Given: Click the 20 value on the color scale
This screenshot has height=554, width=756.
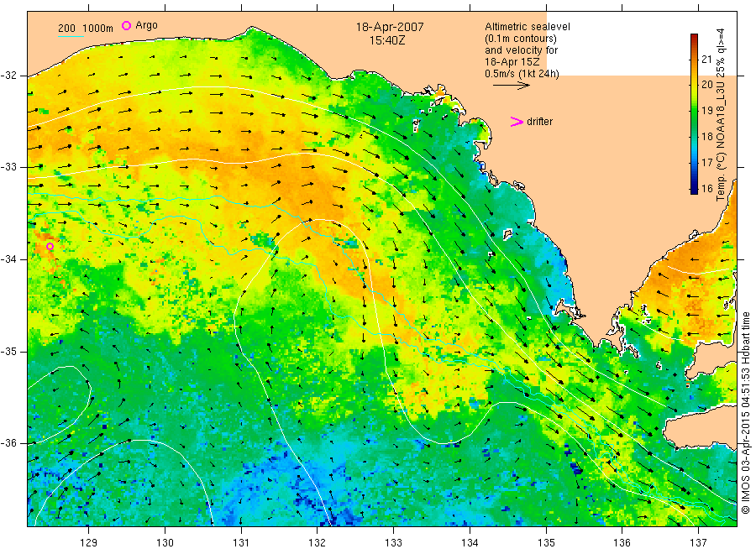Looking at the screenshot, I should [706, 85].
